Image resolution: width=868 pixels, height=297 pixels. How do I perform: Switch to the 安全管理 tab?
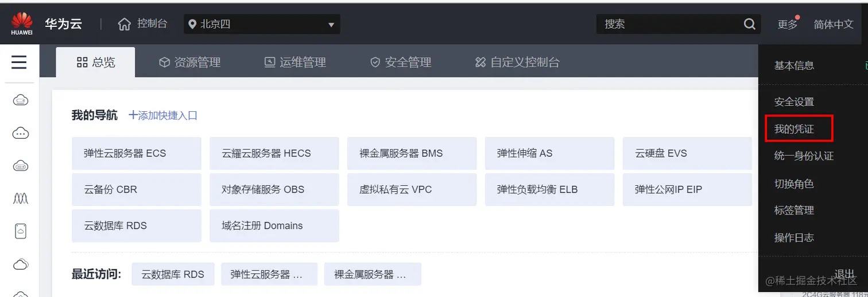pos(401,62)
